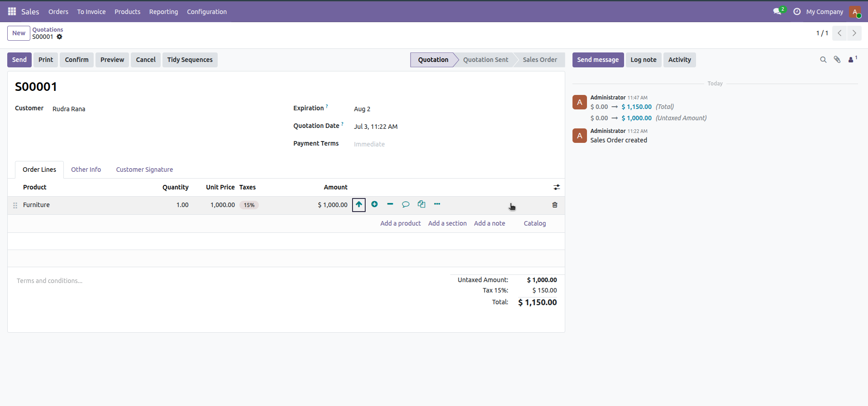The image size is (868, 406).
Task: Click the Tidy Sequences button
Action: tap(190, 60)
